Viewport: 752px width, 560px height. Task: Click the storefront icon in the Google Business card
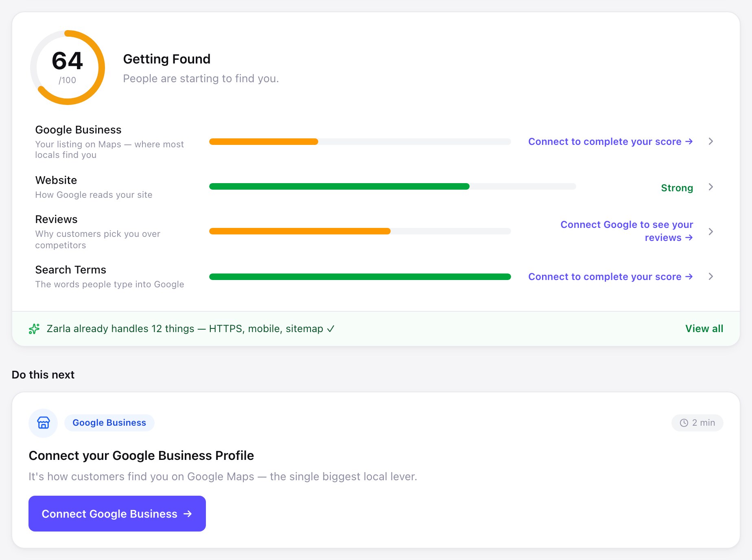44,423
